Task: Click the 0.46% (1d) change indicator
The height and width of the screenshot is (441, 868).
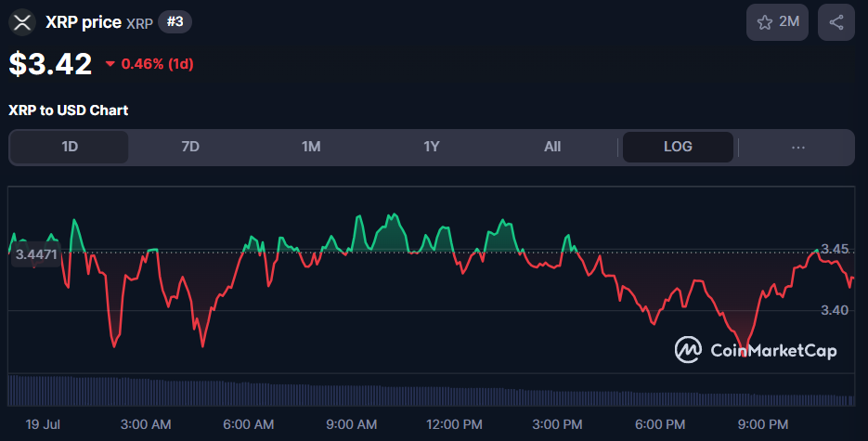Action: [149, 64]
